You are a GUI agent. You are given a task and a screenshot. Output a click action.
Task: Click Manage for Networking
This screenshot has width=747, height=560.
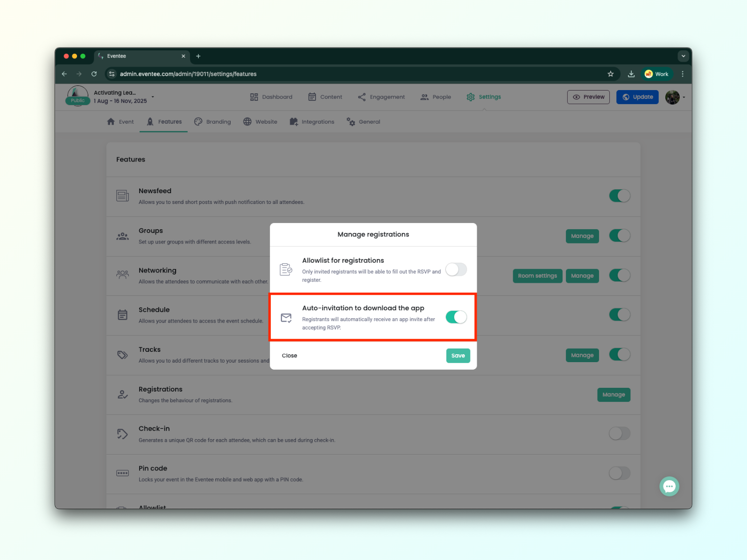click(x=582, y=276)
